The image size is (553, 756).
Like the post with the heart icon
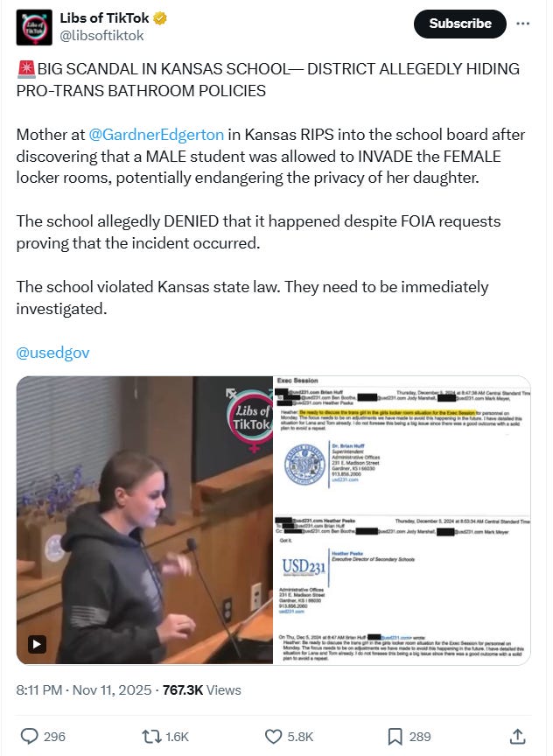(273, 737)
